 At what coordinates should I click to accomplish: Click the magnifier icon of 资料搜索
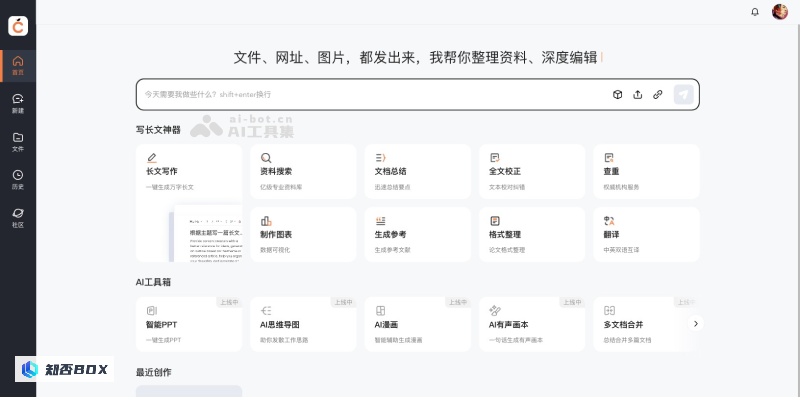(x=266, y=158)
